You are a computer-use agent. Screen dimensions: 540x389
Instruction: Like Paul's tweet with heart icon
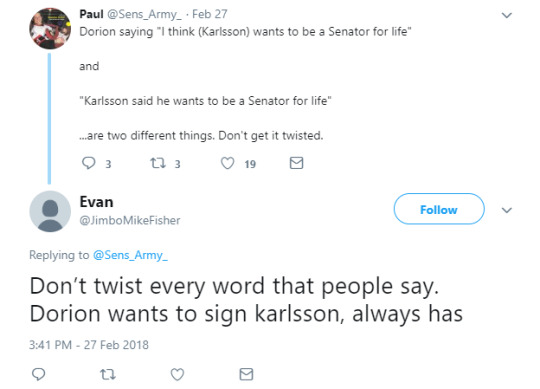click(x=227, y=163)
